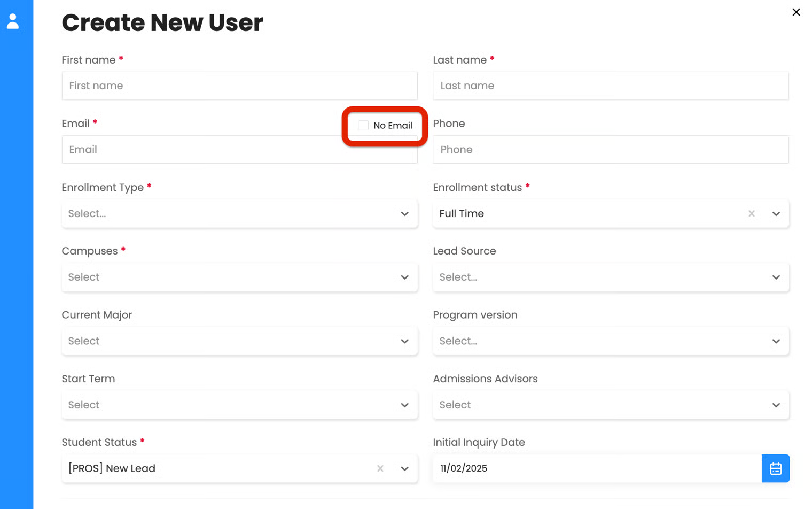Screen dimensions: 812x509
Task: Close the Create New User dialog
Action: tap(796, 12)
